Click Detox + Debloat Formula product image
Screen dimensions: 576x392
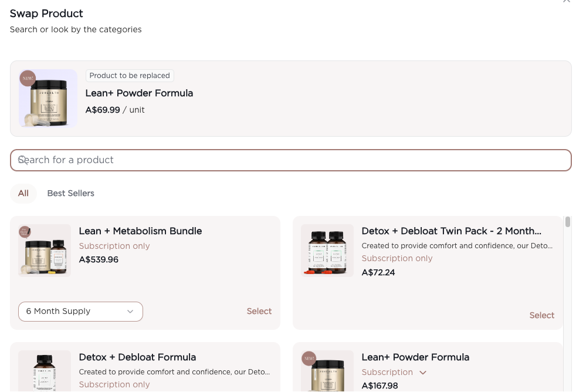[x=45, y=371]
